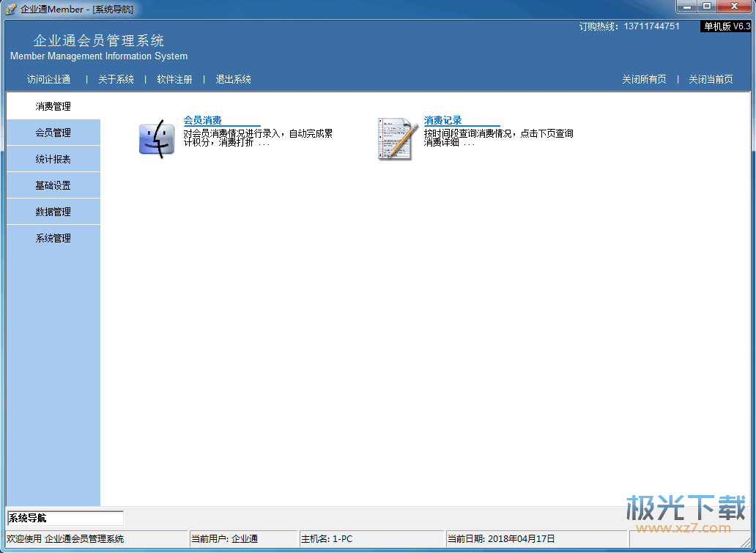756x553 pixels.
Task: Click the 企业通Member title bar app icon
Action: coord(10,9)
